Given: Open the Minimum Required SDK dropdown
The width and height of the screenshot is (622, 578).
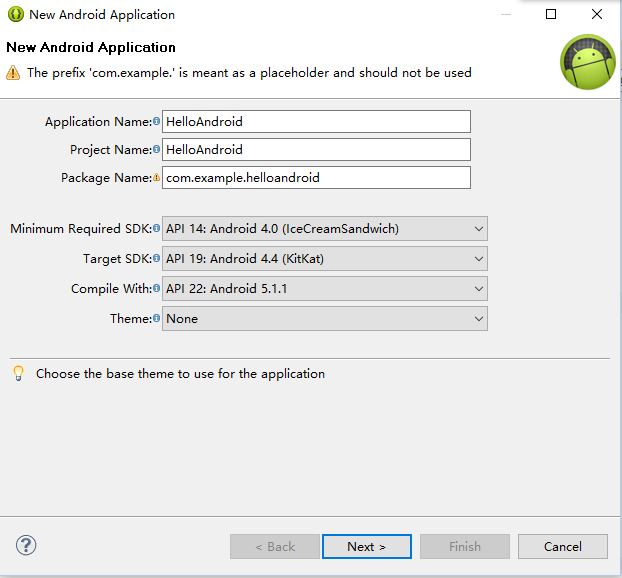Looking at the screenshot, I should 325,229.
